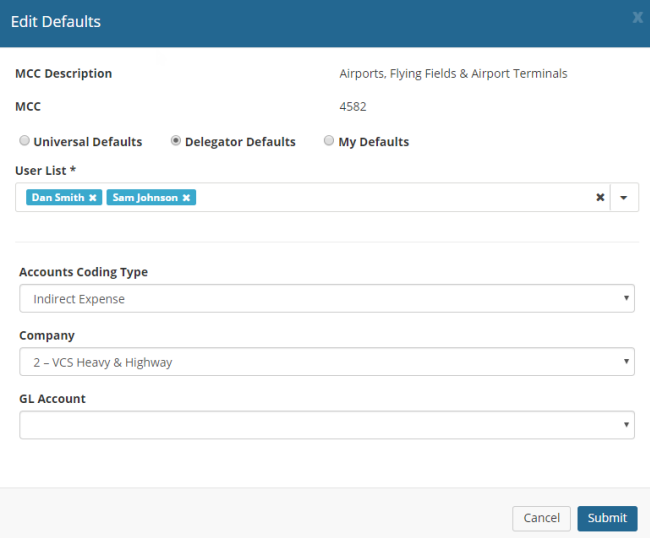The height and width of the screenshot is (538, 650).
Task: Select Universal Defaults radio button
Action: coord(24,141)
